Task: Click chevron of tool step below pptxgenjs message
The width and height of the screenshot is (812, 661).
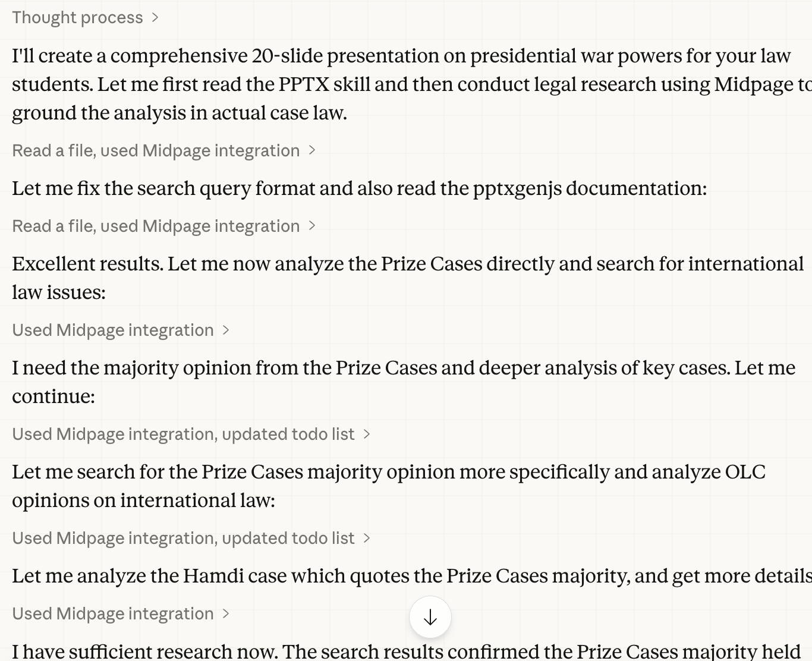Action: tap(312, 226)
